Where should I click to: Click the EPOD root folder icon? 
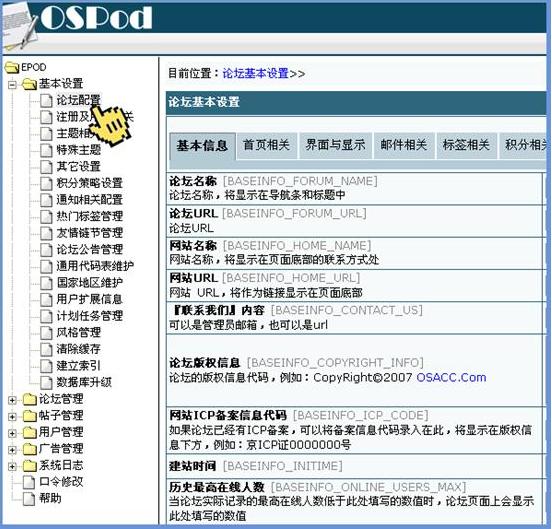(x=12, y=67)
